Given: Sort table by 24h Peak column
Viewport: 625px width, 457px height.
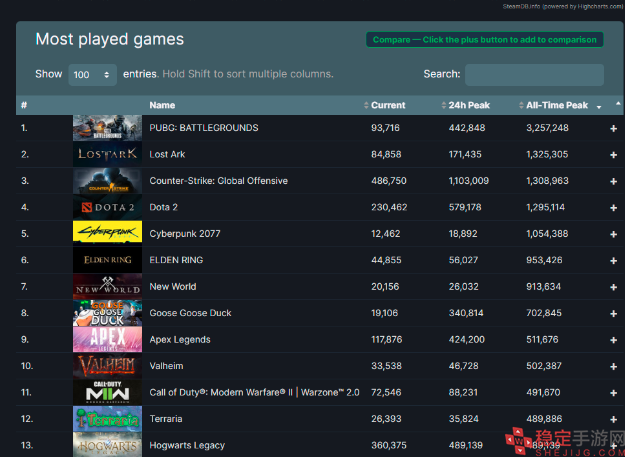Looking at the screenshot, I should 469,105.
